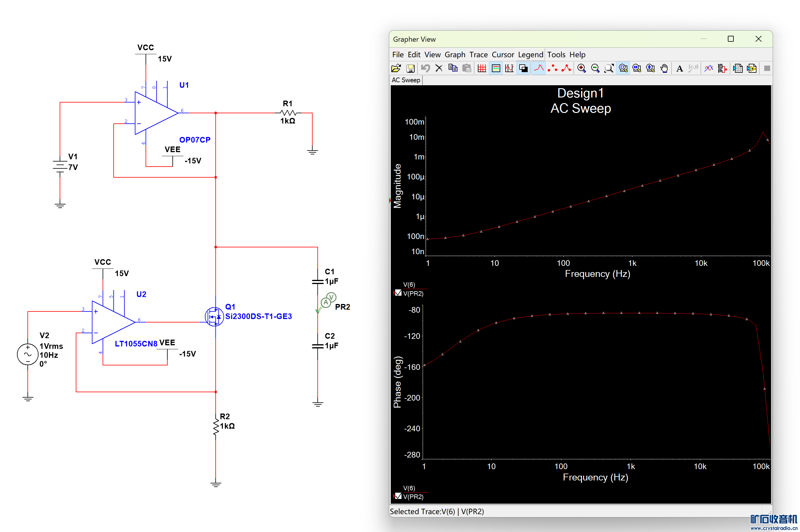800x532 pixels.
Task: Open the Edit menu in Grapher View
Action: (x=414, y=55)
